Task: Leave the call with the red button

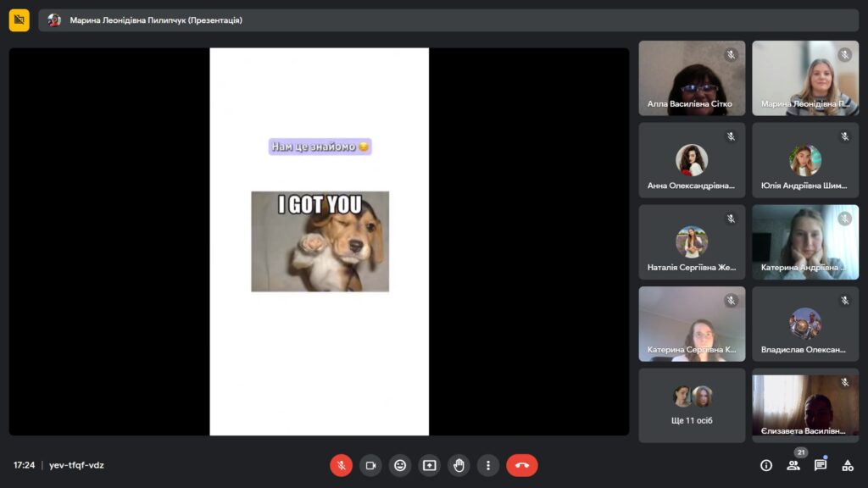Action: pos(521,465)
